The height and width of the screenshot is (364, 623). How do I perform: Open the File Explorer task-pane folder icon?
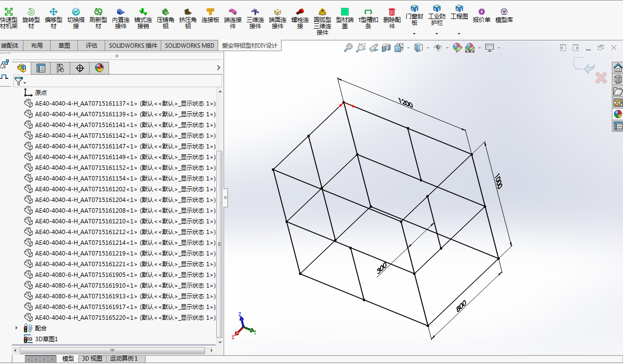click(618, 91)
